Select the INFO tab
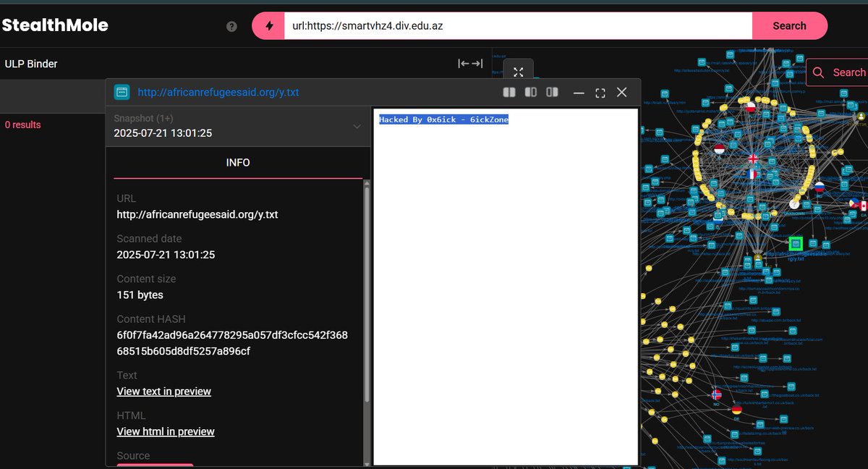Image resolution: width=868 pixels, height=469 pixels. click(x=238, y=163)
